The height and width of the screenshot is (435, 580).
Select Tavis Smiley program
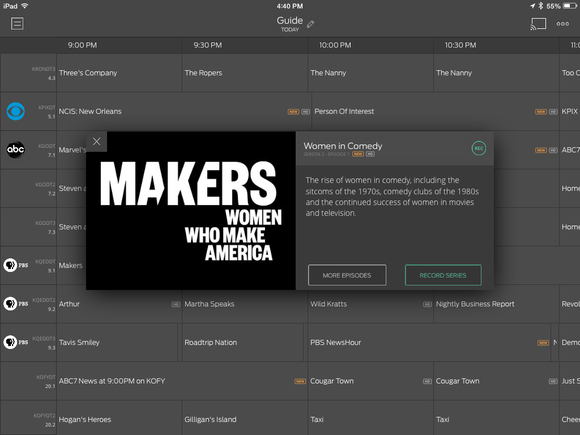[117, 343]
